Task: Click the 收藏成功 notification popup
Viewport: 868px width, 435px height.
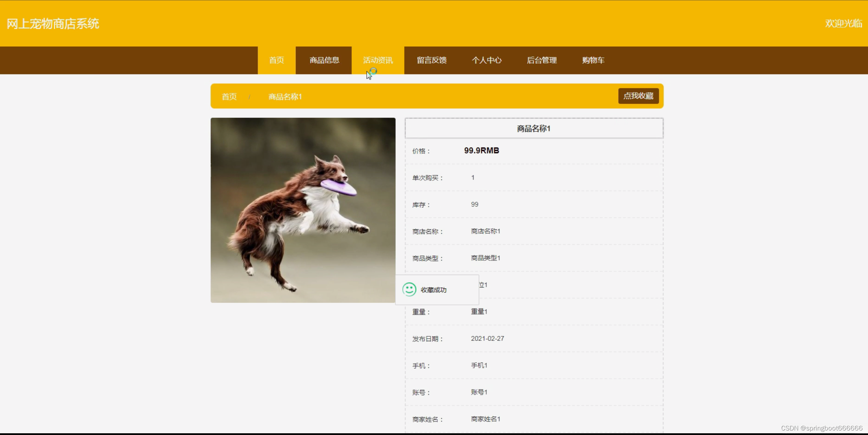Action: (x=437, y=290)
